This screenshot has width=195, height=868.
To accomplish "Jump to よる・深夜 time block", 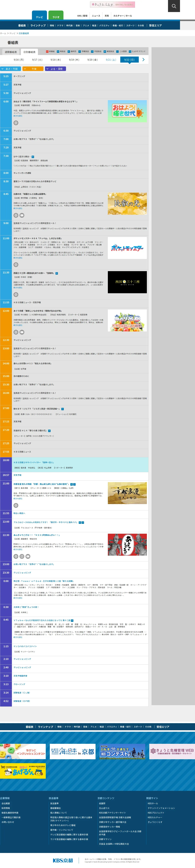I will pyautogui.click(x=55, y=69).
